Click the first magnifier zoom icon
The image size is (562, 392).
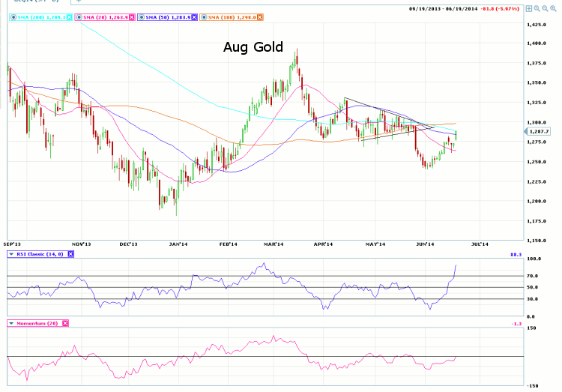[x=538, y=8]
